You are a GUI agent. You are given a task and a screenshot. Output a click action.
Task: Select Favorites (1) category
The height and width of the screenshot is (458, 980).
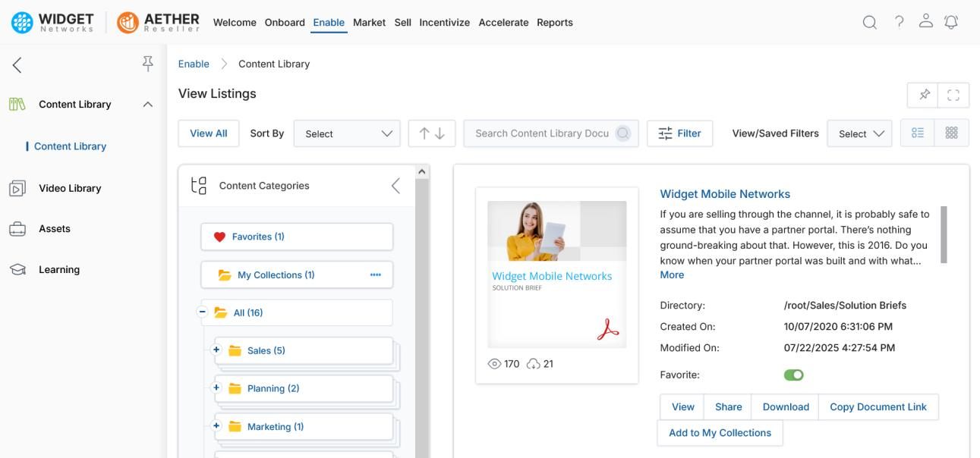click(297, 237)
